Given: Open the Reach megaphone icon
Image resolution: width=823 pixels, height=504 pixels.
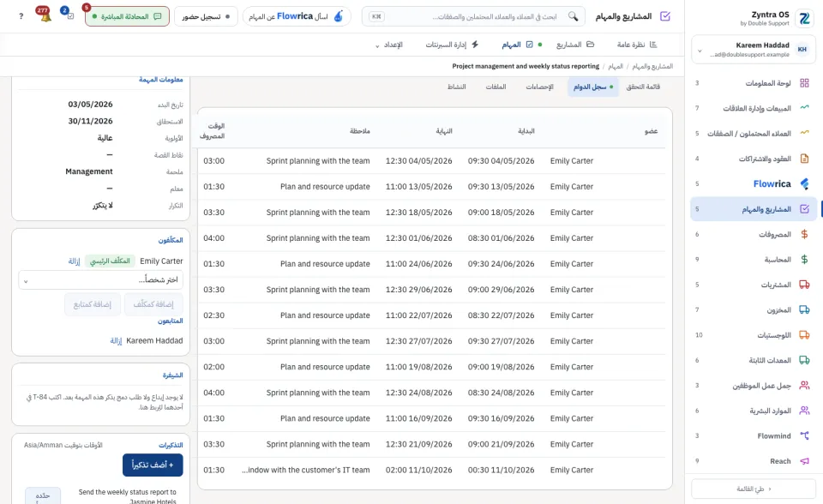Looking at the screenshot, I should tap(804, 461).
